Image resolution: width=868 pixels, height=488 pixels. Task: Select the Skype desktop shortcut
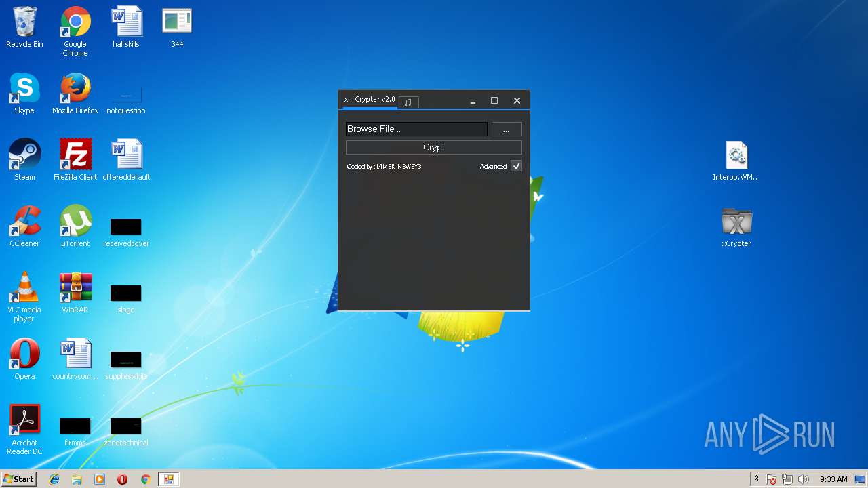(x=24, y=94)
